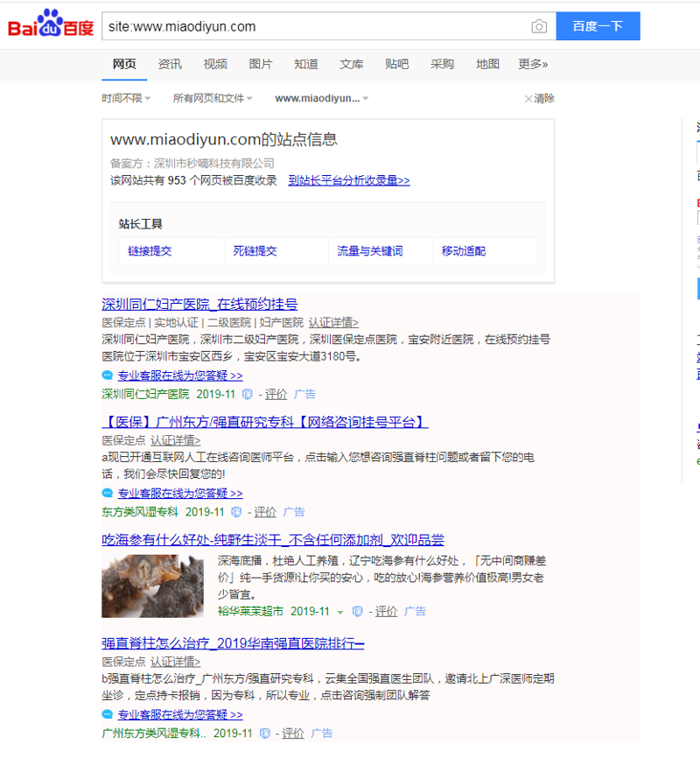The width and height of the screenshot is (700, 765).
Task: Click source name 深圳同仁妇产医院 in green
Action: [145, 394]
